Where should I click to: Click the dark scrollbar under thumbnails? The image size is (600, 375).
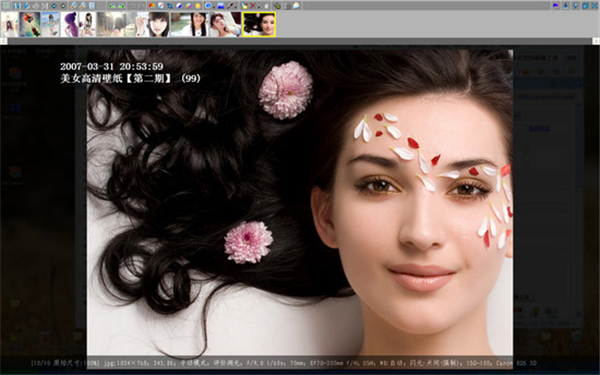click(300, 41)
